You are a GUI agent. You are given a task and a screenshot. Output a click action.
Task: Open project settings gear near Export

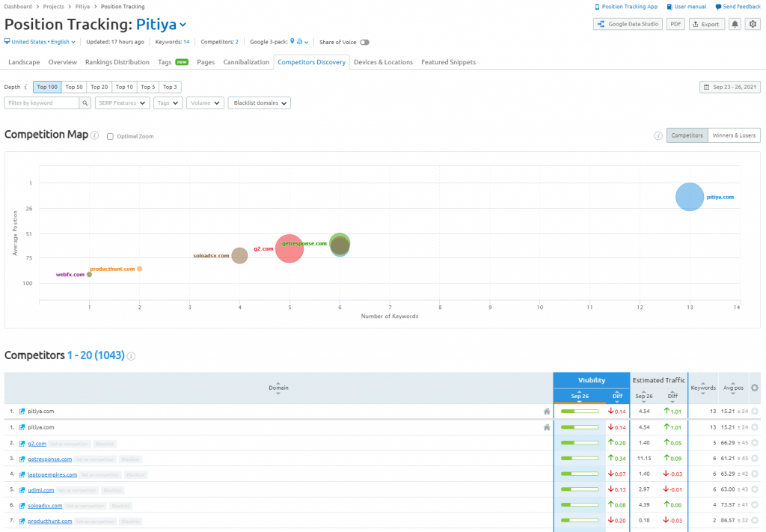click(753, 24)
